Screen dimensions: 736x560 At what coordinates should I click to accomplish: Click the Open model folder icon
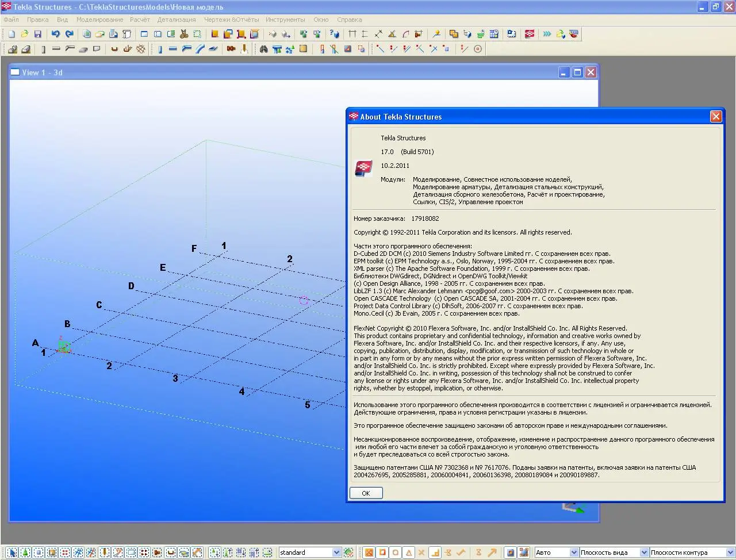24,34
